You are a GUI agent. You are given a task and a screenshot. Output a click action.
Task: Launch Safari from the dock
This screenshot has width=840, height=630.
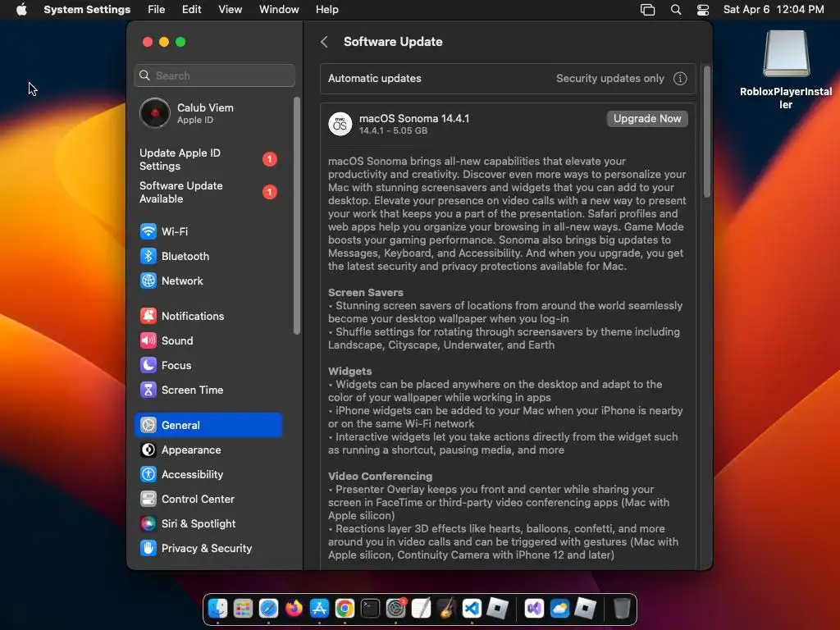coord(268,609)
